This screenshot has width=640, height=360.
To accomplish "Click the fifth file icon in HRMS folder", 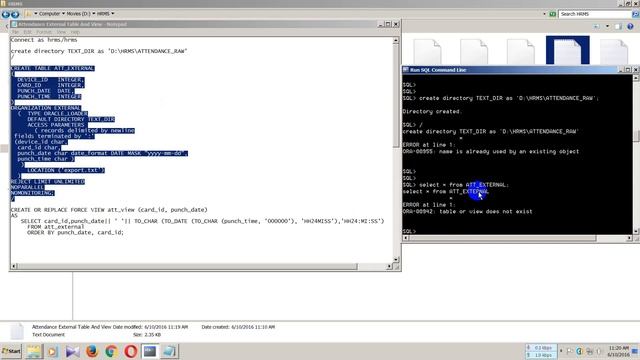I will (x=614, y=51).
